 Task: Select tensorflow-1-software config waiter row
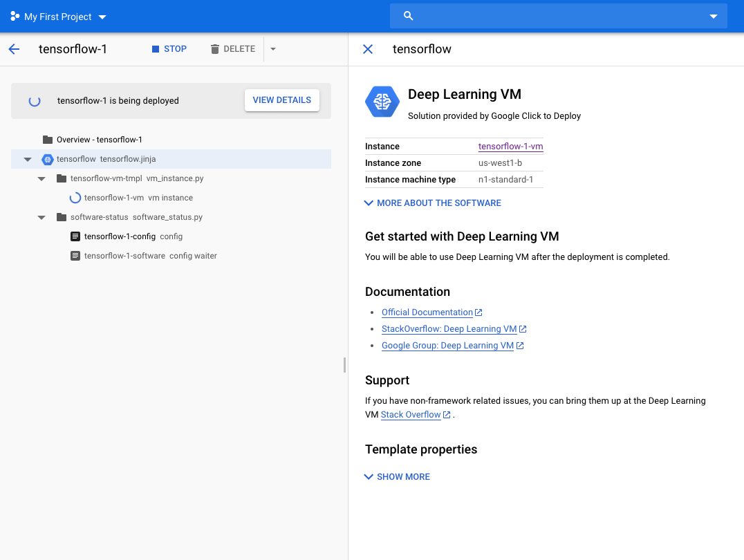click(171, 256)
